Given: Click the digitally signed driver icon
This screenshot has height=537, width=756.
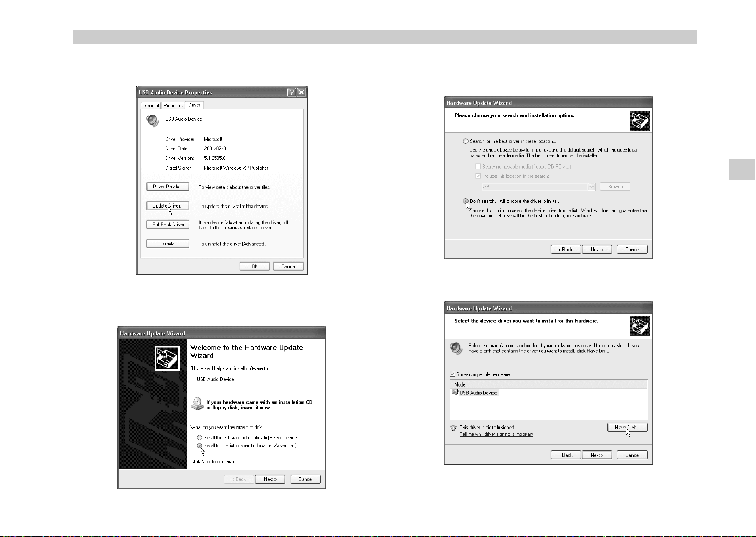Looking at the screenshot, I should tap(453, 428).
